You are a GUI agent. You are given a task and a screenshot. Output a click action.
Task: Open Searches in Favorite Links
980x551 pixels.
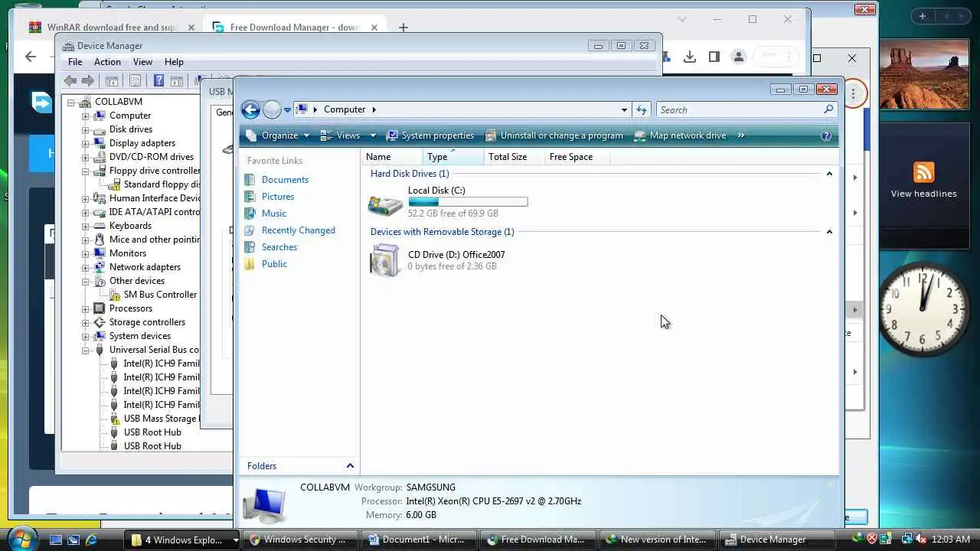(279, 247)
